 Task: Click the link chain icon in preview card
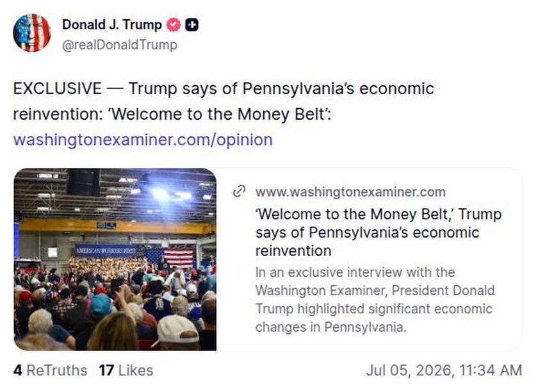239,192
